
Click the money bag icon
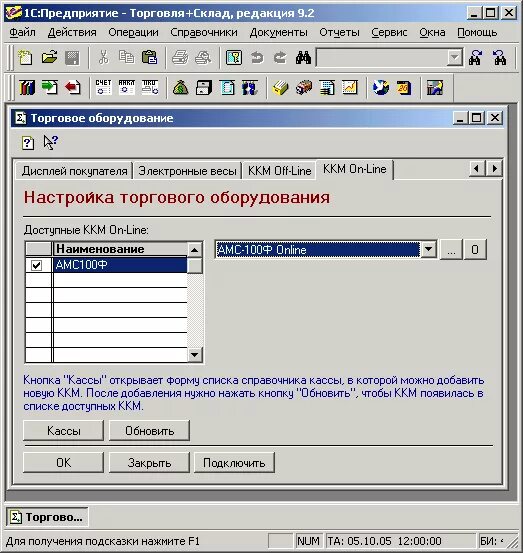181,87
